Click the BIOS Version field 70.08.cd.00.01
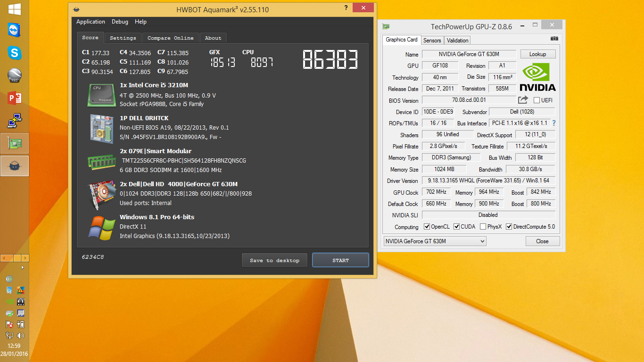The image size is (644, 362). tap(469, 100)
